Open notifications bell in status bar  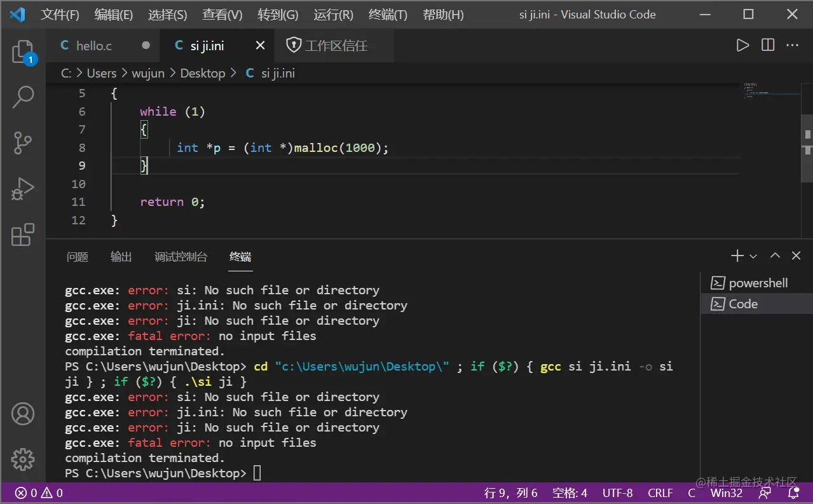click(x=793, y=493)
